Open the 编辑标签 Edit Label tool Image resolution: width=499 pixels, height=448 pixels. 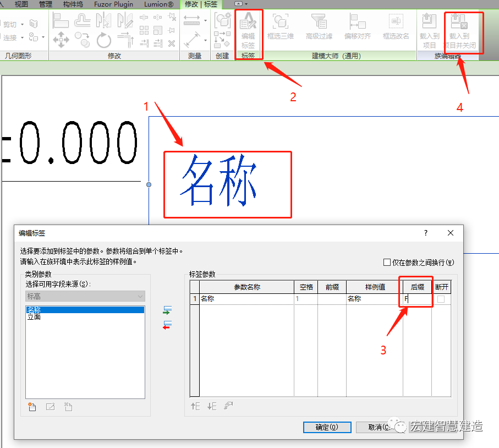[x=248, y=30]
